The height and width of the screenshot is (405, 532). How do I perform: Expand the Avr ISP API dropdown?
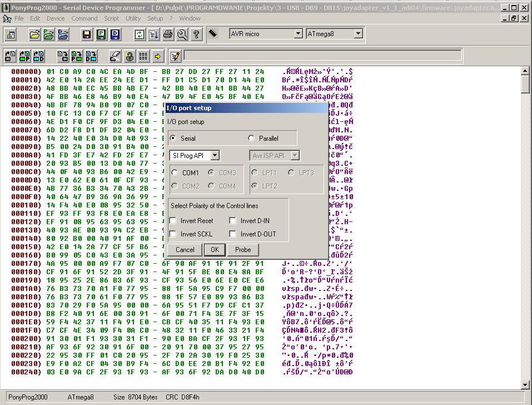click(x=295, y=155)
